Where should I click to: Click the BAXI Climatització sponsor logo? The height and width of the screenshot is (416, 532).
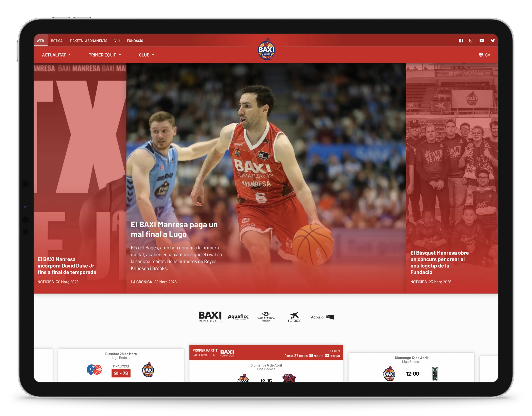coord(210,317)
